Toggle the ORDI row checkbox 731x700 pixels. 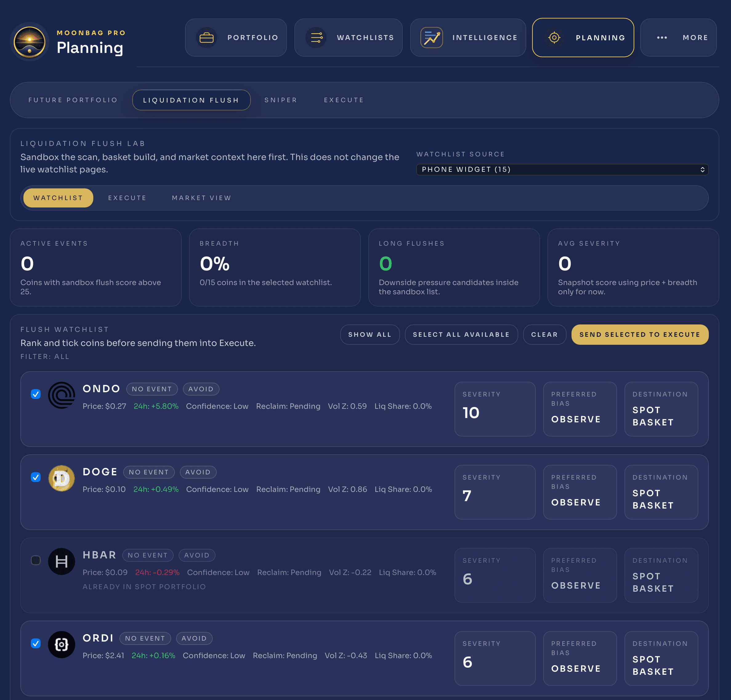coord(36,643)
